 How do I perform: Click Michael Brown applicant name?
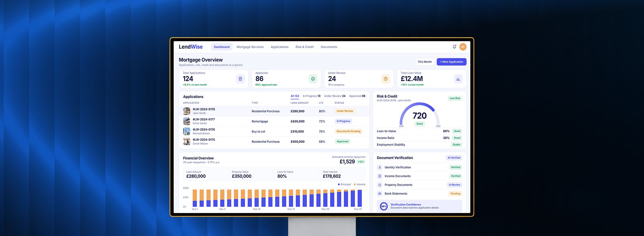tap(201, 133)
